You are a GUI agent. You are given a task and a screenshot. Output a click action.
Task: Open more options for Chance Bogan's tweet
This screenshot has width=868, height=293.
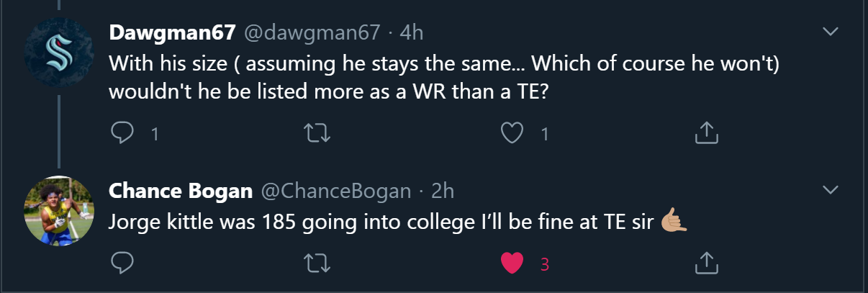[831, 190]
